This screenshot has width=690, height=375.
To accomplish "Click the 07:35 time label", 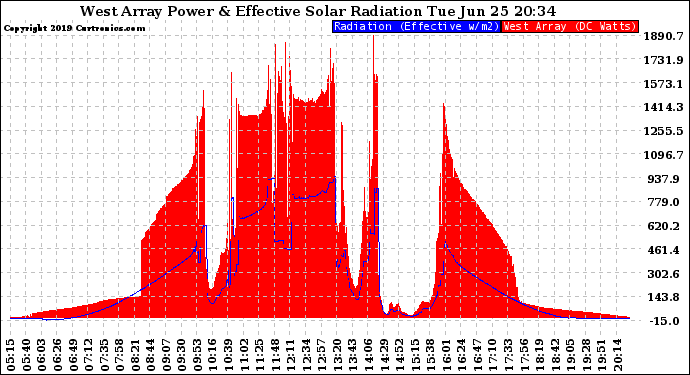I will coord(104,355).
